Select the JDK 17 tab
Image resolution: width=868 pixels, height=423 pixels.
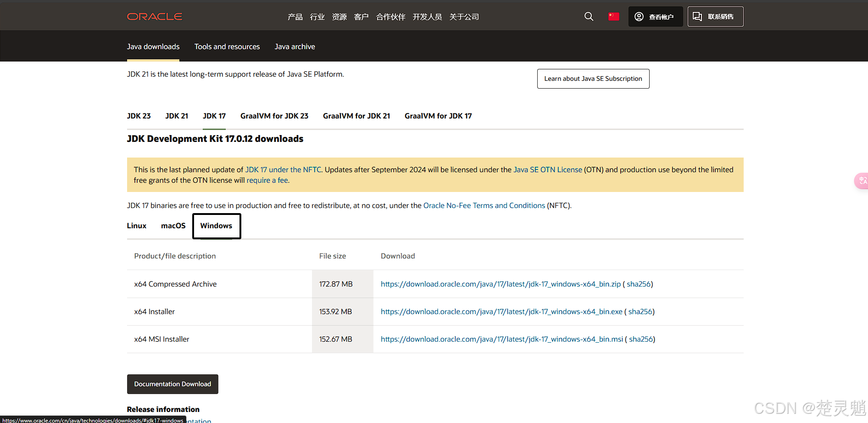pyautogui.click(x=214, y=116)
